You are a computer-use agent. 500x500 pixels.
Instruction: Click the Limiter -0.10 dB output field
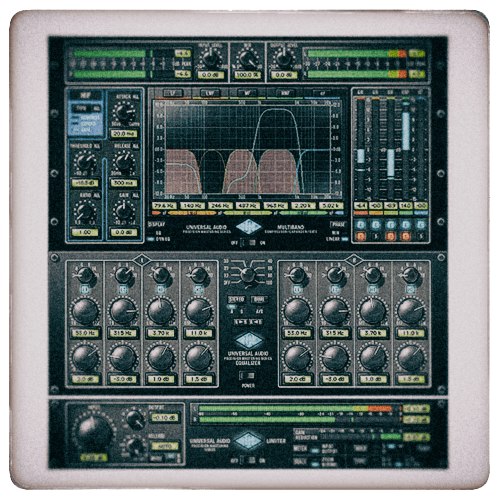pyautogui.click(x=165, y=418)
